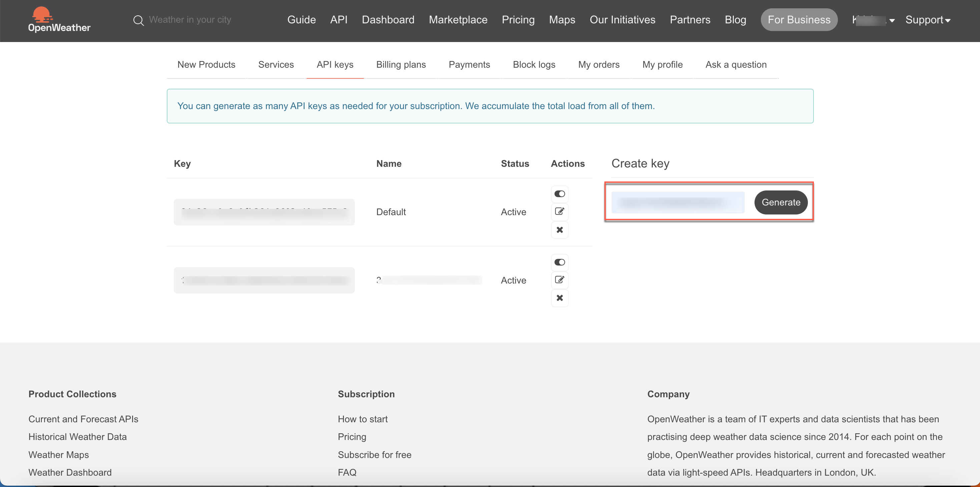This screenshot has height=487, width=980.
Task: Click the OpenWeather logo
Action: [x=59, y=20]
